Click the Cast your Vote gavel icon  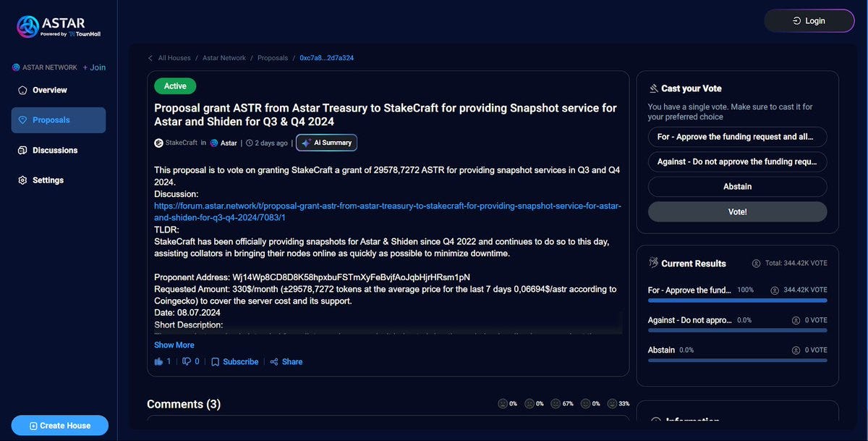(653, 88)
